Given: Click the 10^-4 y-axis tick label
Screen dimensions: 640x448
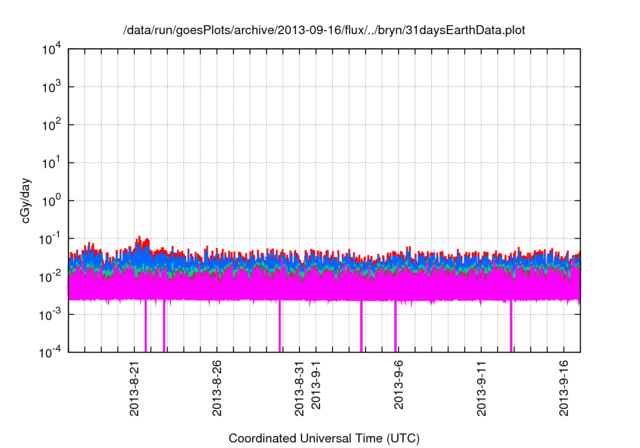Looking at the screenshot, I should tap(50, 352).
